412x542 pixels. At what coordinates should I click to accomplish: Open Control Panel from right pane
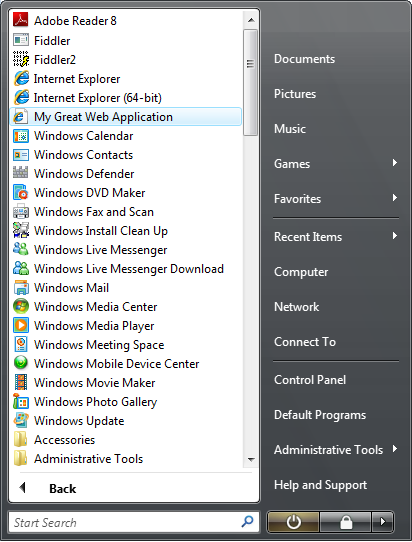[310, 380]
